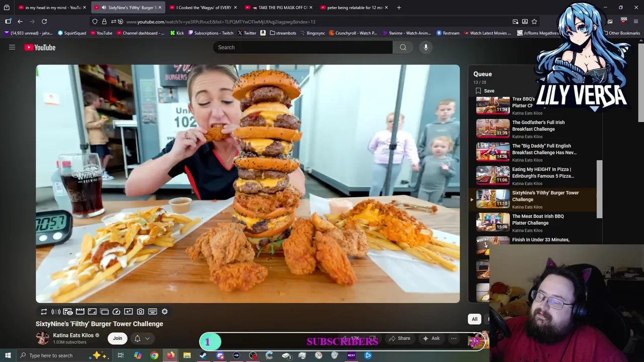644x362 pixels.
Task: Open Firefox tab list button
Action: point(7,8)
